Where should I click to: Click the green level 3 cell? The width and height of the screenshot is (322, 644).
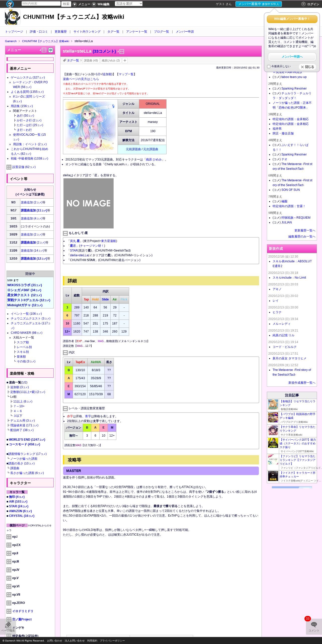coord(67,307)
